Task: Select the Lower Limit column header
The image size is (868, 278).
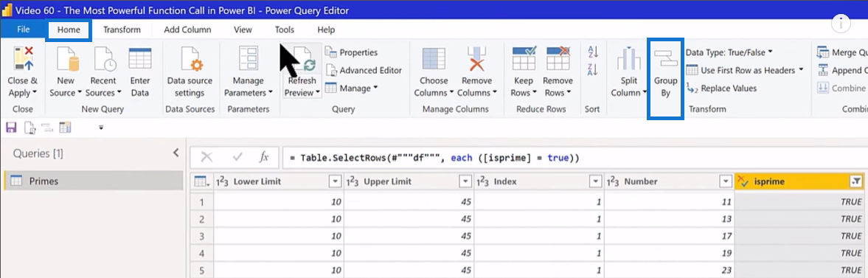Action: click(x=279, y=181)
